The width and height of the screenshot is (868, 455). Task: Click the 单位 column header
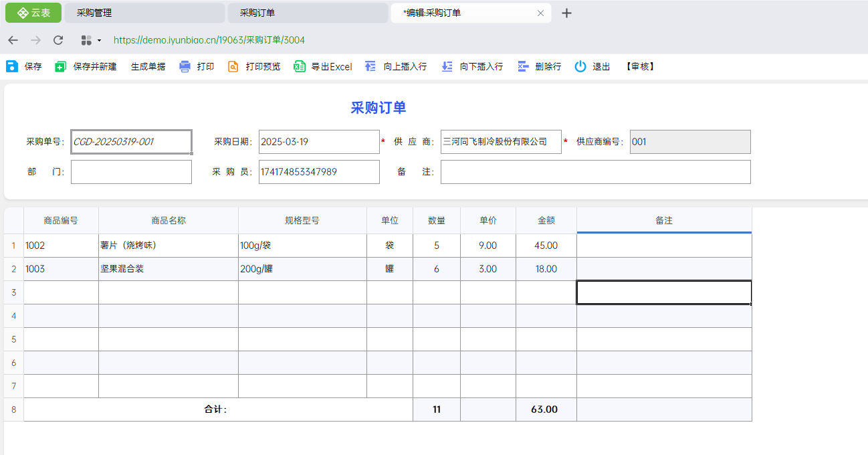[390, 220]
